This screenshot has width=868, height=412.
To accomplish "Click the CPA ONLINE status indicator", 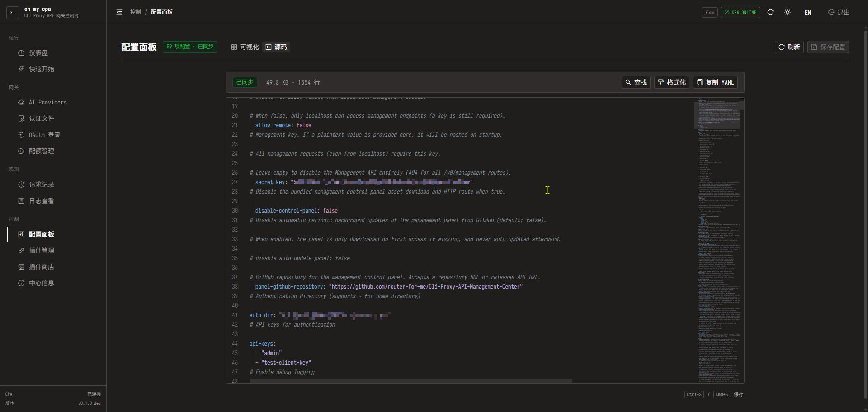I will (x=741, y=13).
